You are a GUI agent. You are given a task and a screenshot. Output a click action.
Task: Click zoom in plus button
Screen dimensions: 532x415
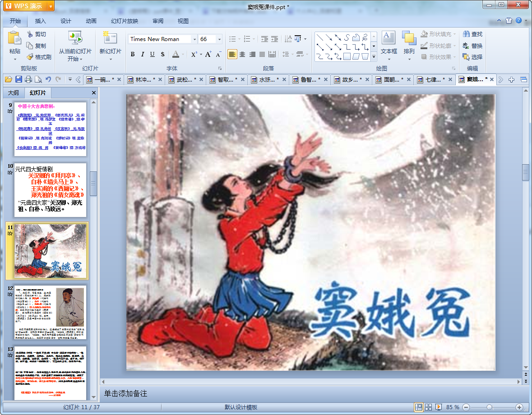point(519,407)
